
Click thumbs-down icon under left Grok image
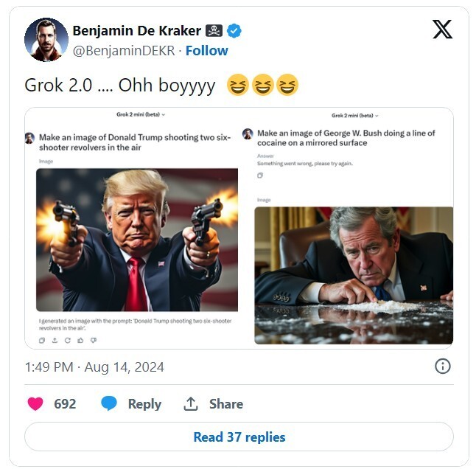[x=93, y=340]
